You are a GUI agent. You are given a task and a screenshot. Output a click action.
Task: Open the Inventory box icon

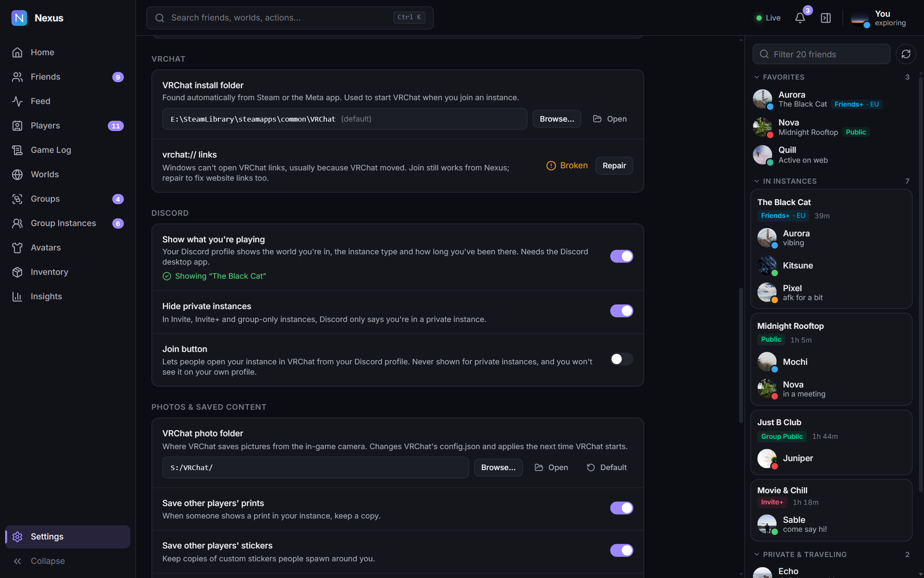[17, 272]
